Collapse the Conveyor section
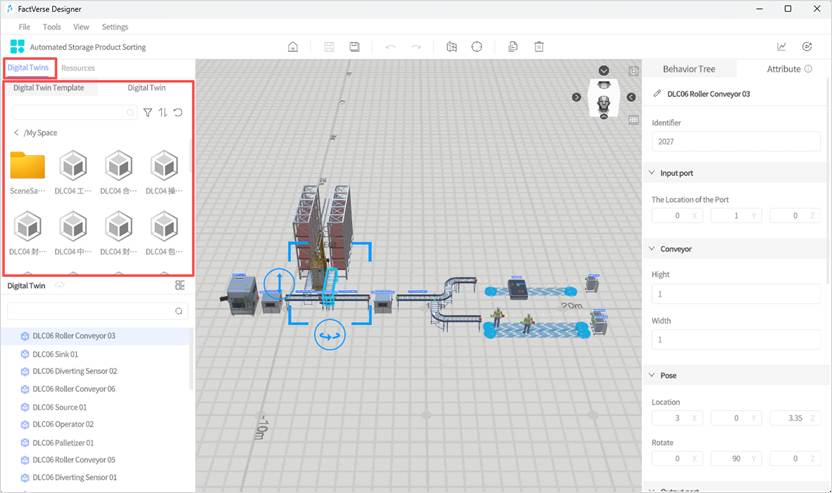 (x=652, y=249)
